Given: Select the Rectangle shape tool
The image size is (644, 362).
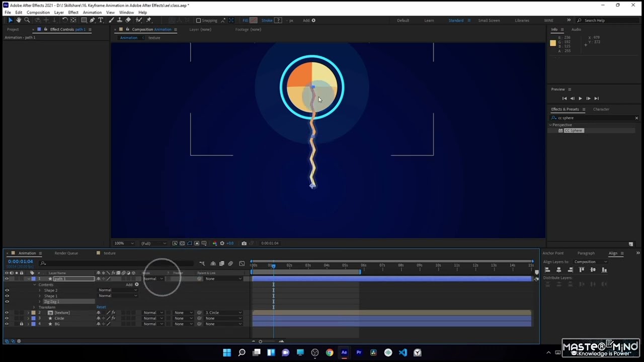Looking at the screenshot, I should coord(84,20).
